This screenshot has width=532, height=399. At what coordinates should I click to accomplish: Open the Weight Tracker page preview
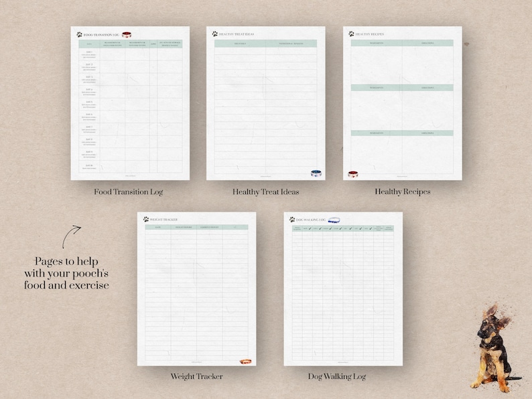click(x=197, y=289)
